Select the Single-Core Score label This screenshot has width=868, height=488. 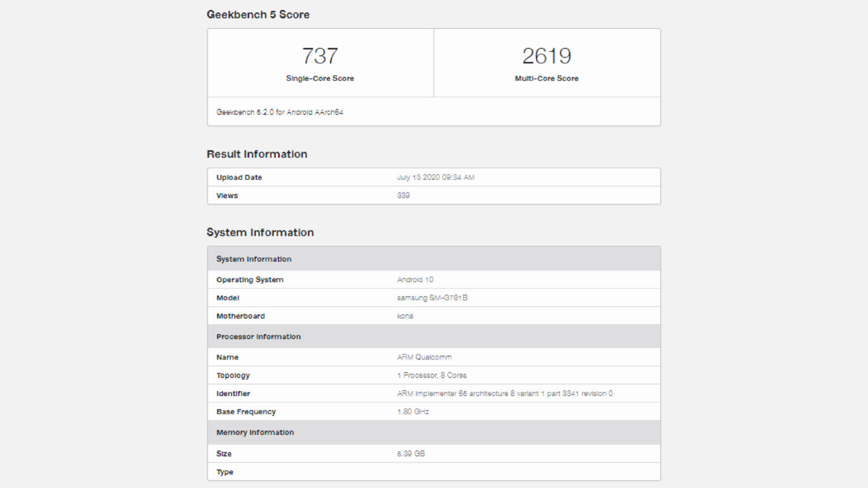point(320,79)
